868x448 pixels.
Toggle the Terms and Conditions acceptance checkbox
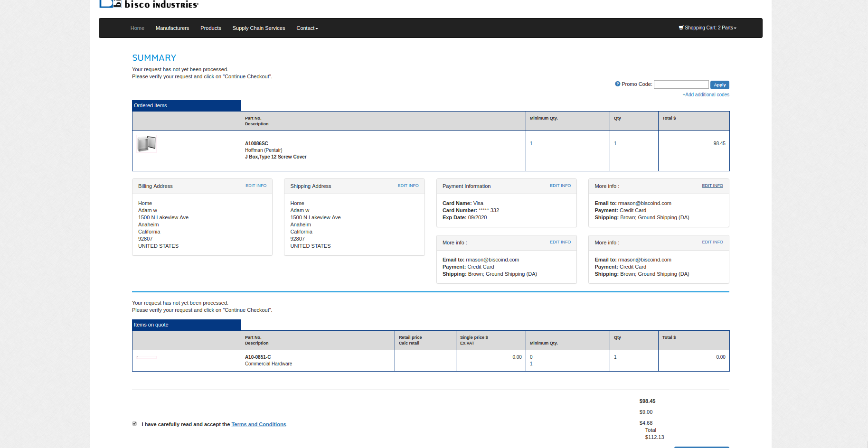click(x=134, y=424)
